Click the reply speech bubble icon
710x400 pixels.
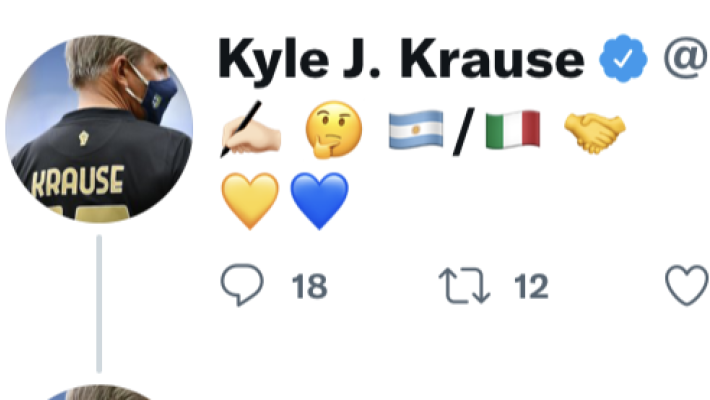(x=241, y=287)
